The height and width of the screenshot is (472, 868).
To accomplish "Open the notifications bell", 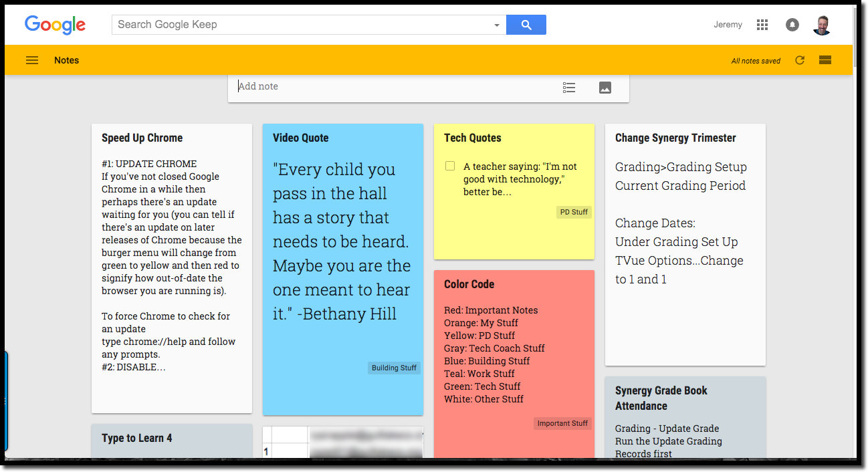I will pyautogui.click(x=792, y=25).
